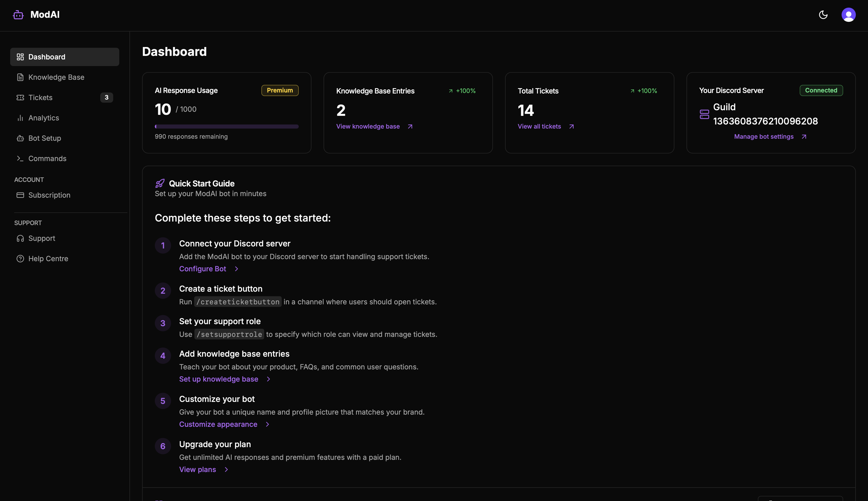
Task: Click the AI responses usage progress bar
Action: pos(227,126)
